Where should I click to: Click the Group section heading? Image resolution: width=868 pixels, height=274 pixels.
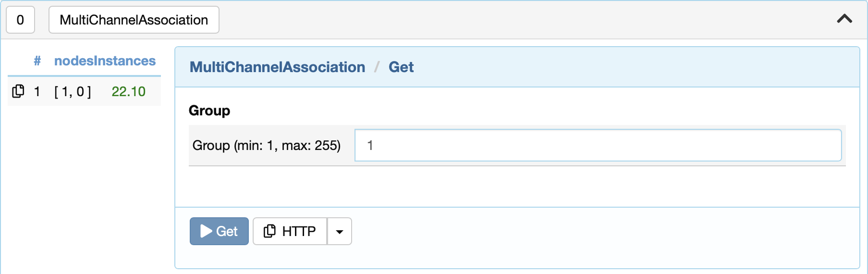[x=209, y=111]
